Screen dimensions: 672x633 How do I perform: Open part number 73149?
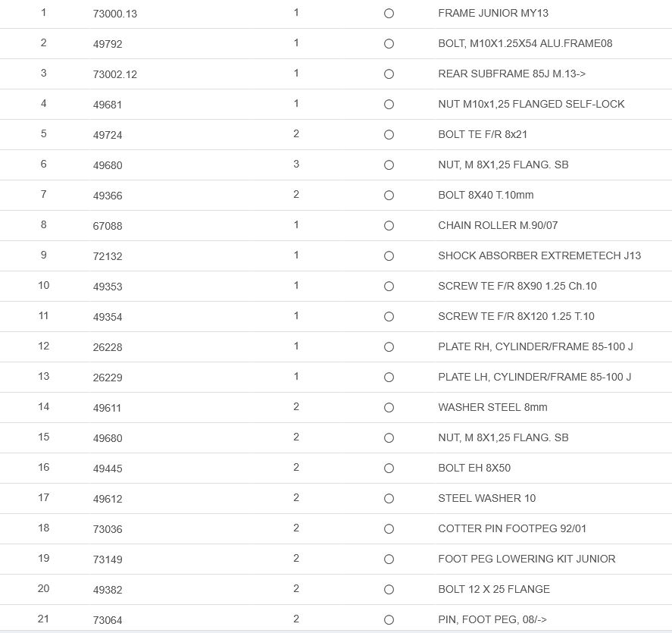point(108,559)
